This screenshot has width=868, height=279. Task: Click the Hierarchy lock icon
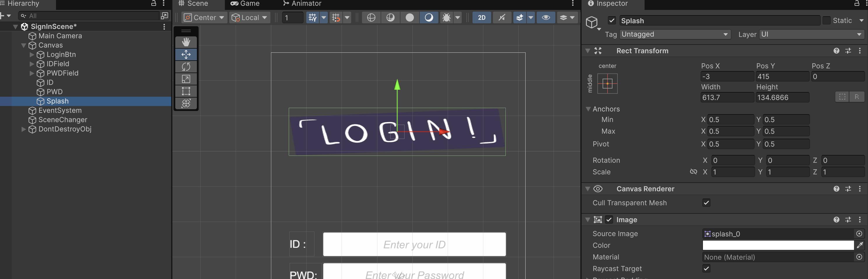[154, 3]
